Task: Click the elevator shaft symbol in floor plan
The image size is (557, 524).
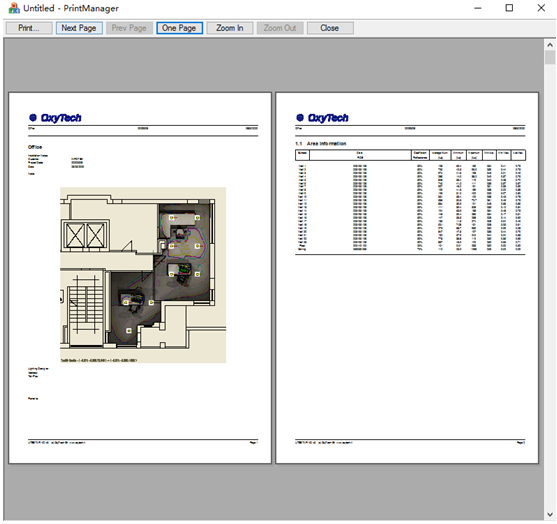Action: 85,236
